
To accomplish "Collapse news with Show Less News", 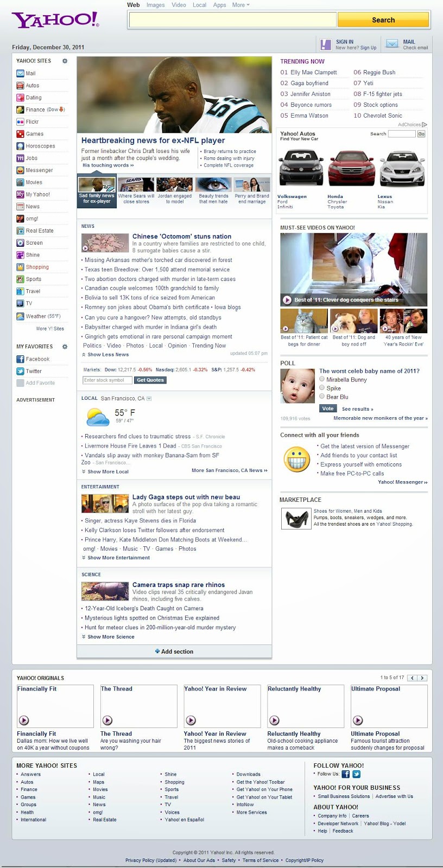I will (105, 354).
